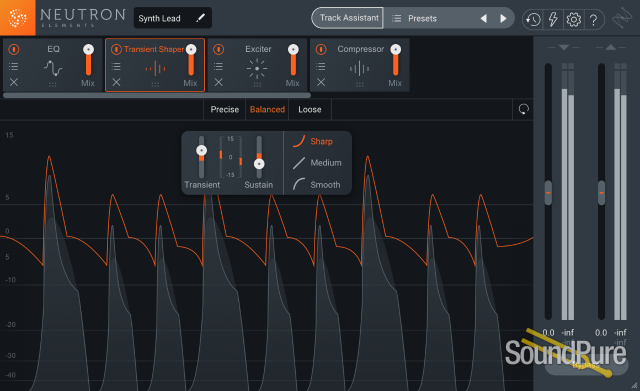Open help question mark icon

tap(593, 19)
